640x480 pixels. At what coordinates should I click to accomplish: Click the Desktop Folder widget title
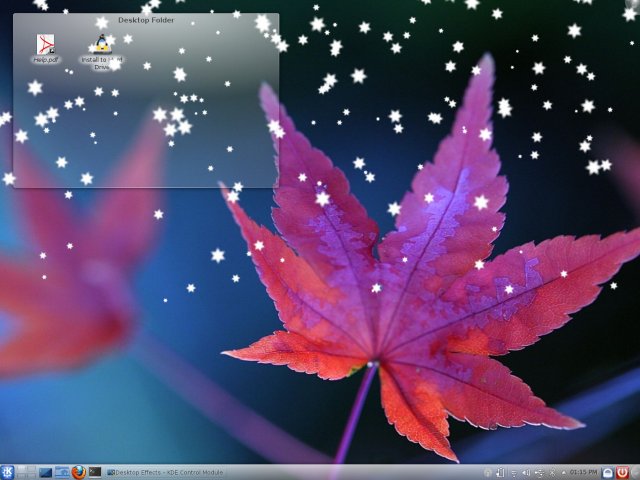coord(146,20)
